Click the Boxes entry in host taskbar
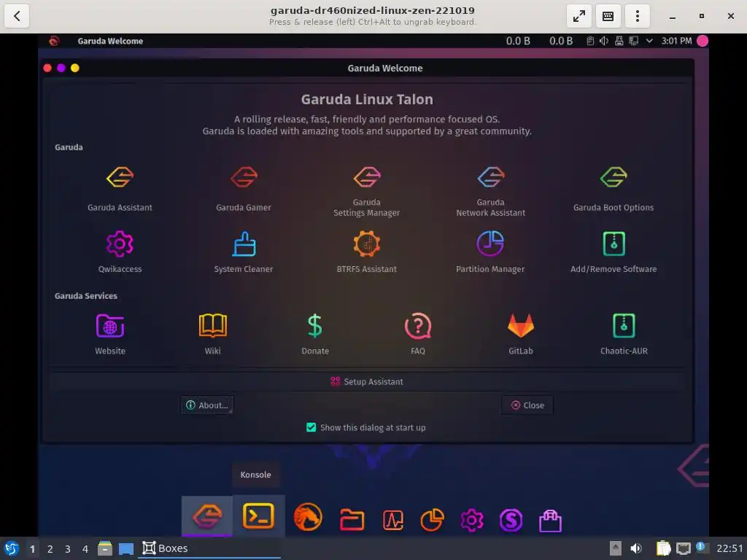 point(209,548)
